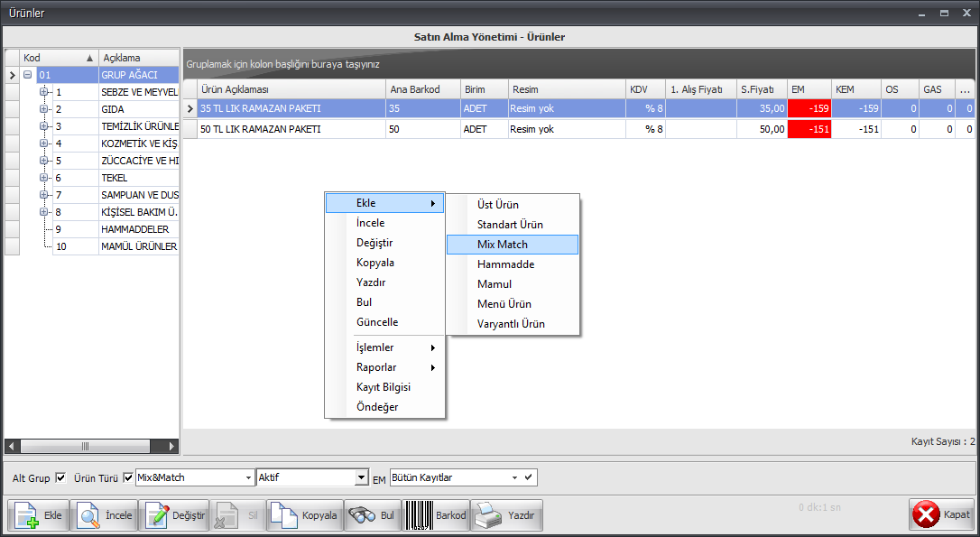
Task: Open the Bütün Kayıtlar EM dropdown
Action: (x=515, y=477)
